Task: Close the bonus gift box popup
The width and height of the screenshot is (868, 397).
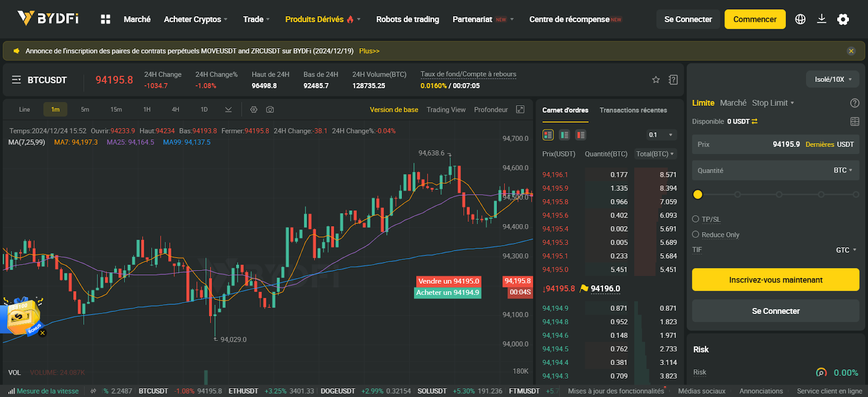Action: [x=42, y=333]
